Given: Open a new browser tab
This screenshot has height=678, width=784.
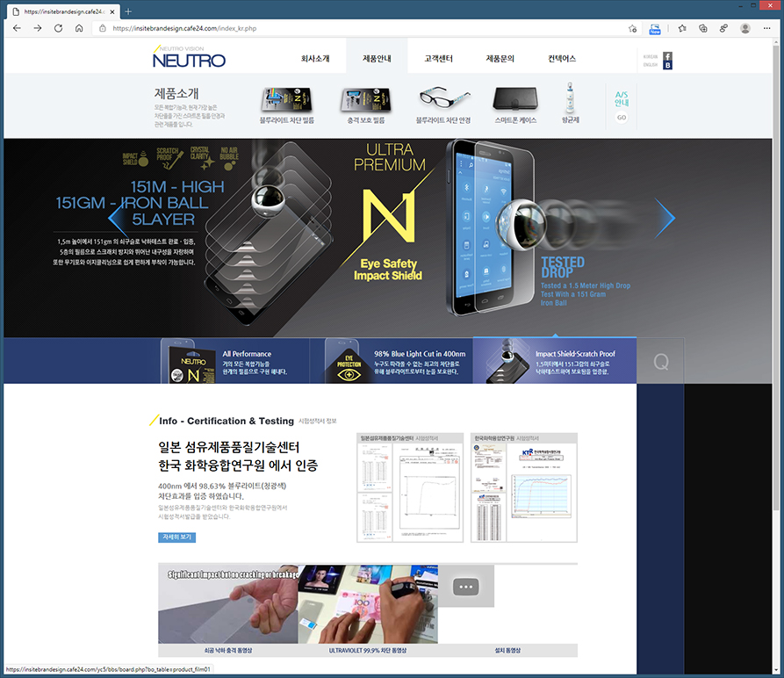Looking at the screenshot, I should pos(128,11).
